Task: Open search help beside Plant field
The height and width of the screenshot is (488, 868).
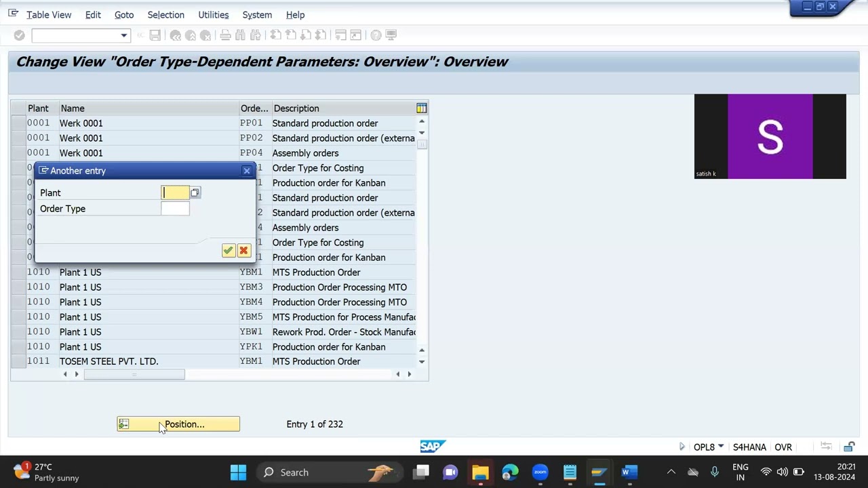Action: (x=195, y=193)
